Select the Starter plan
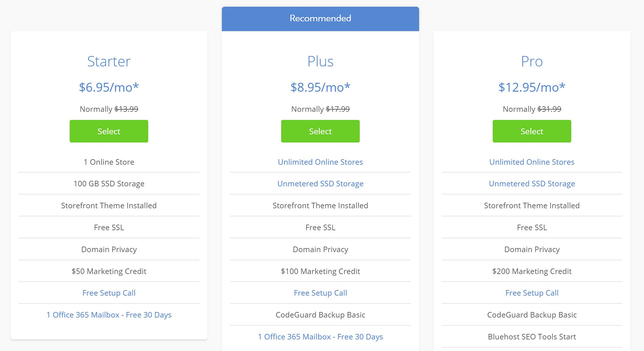 click(109, 131)
